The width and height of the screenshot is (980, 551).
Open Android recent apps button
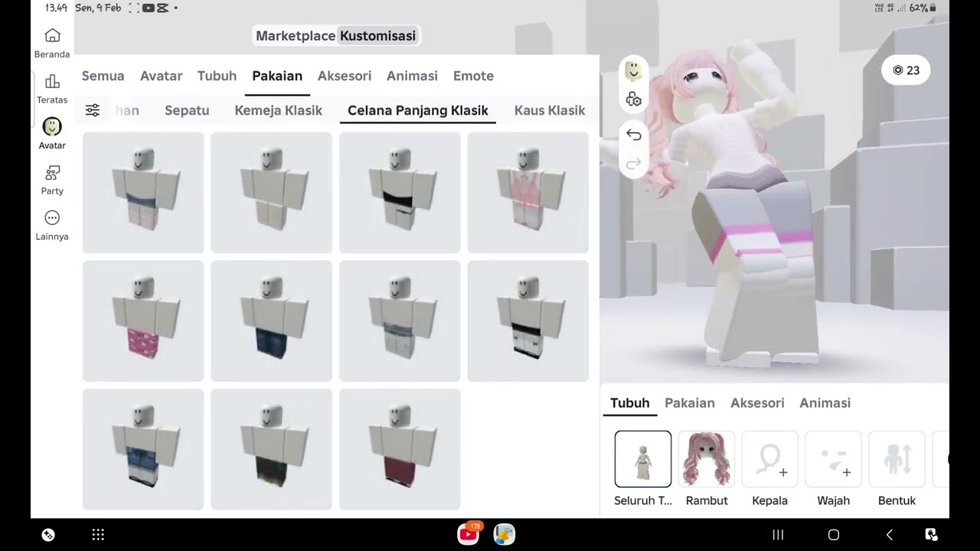778,535
